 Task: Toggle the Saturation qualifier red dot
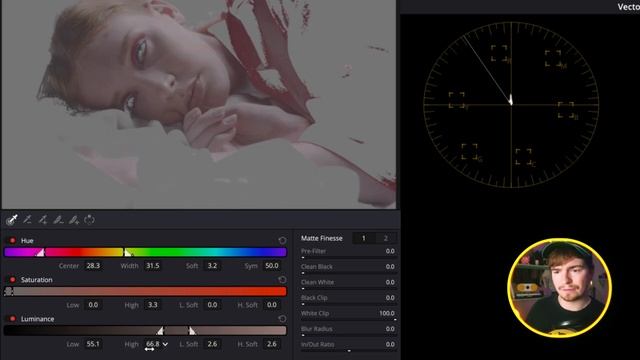coord(12,280)
